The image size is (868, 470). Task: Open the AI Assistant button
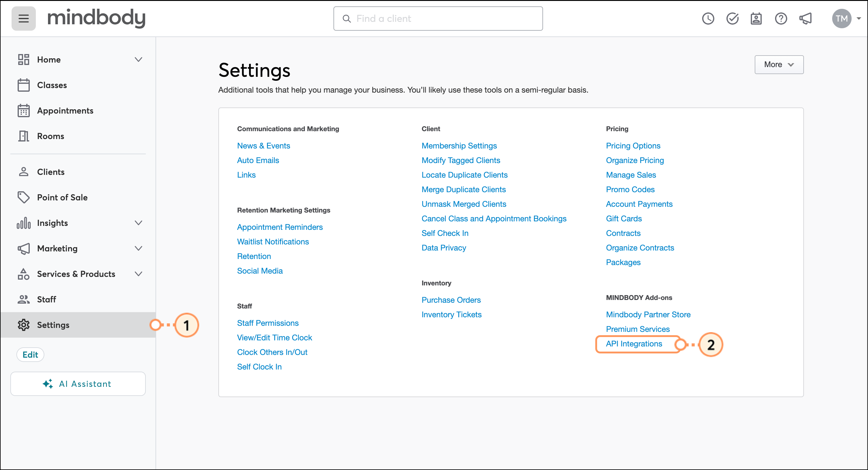(78, 384)
